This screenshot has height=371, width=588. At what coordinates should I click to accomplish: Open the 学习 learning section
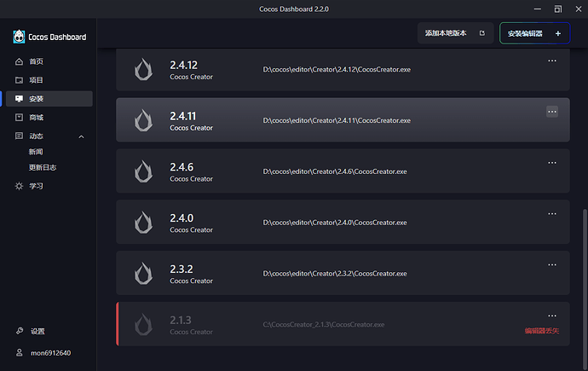tap(36, 186)
